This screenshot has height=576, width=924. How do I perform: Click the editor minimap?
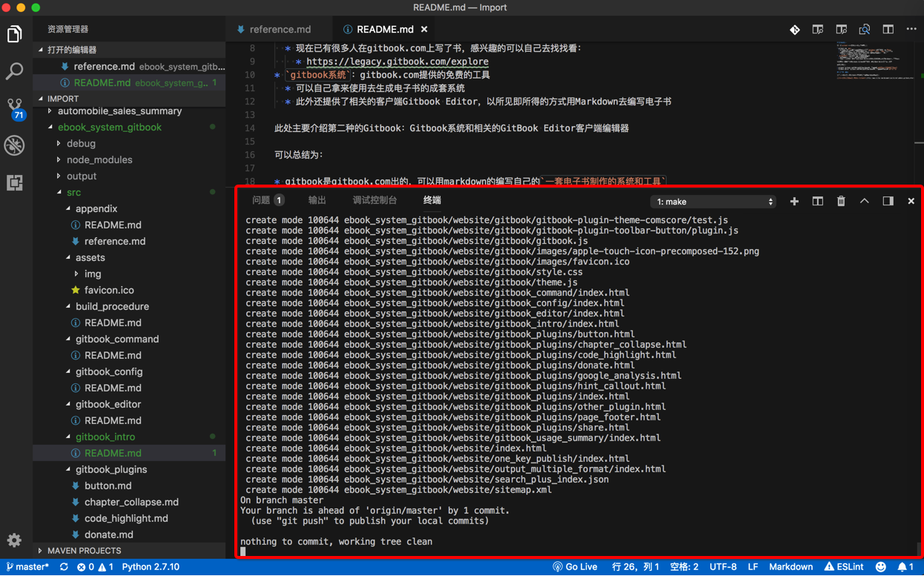coord(877,61)
